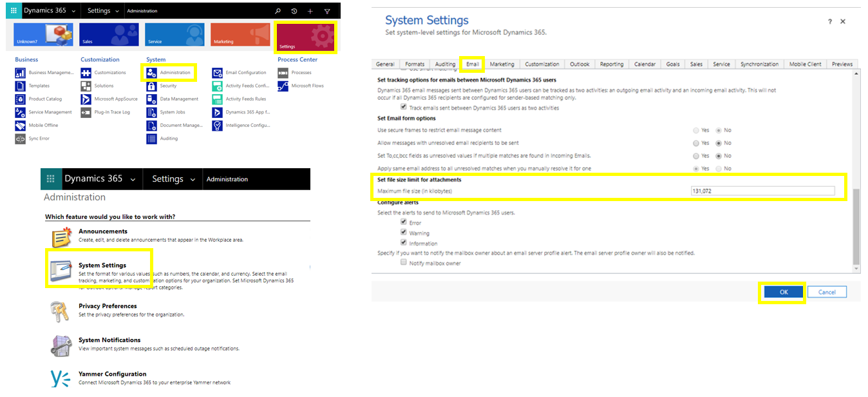The height and width of the screenshot is (397, 868).
Task: Expand Dynamics 365 chevron above the Administration heading
Action: click(133, 179)
